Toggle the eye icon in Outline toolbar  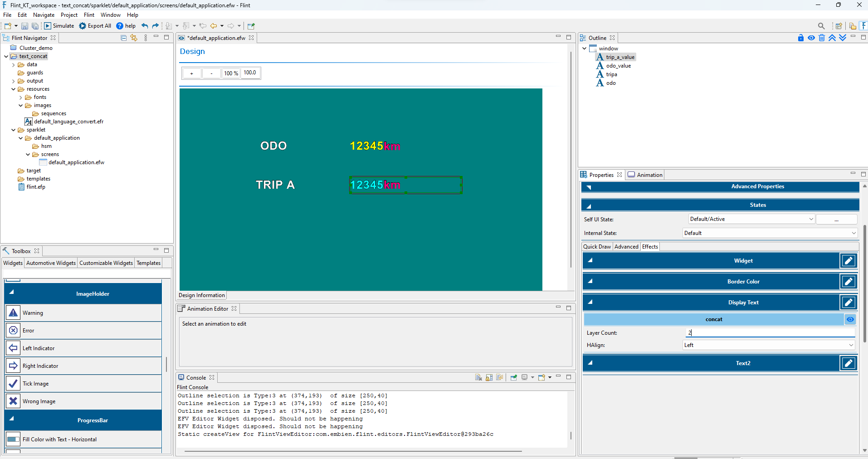point(811,38)
